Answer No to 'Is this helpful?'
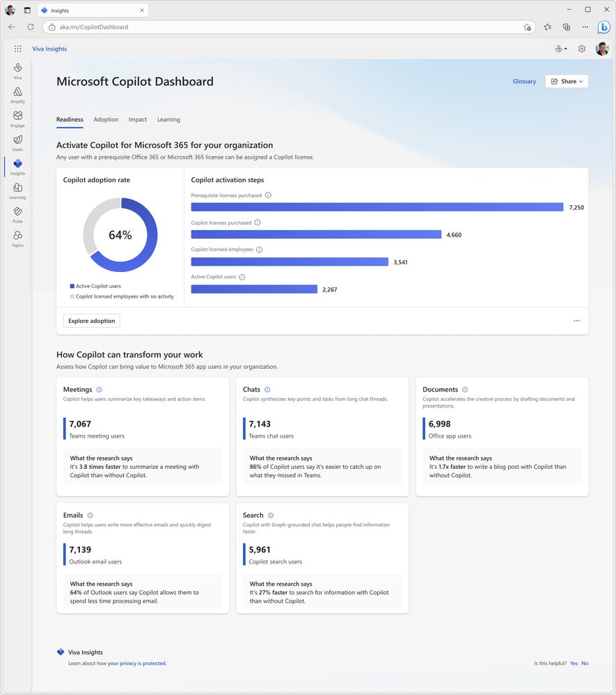 point(585,664)
